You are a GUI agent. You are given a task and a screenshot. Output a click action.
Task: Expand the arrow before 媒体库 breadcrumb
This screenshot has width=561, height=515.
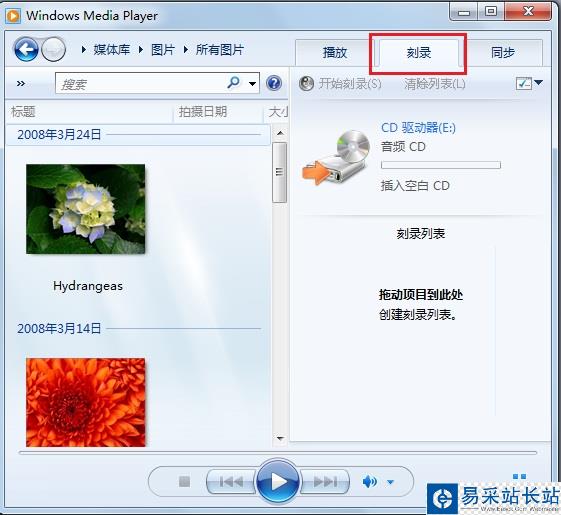click(84, 49)
